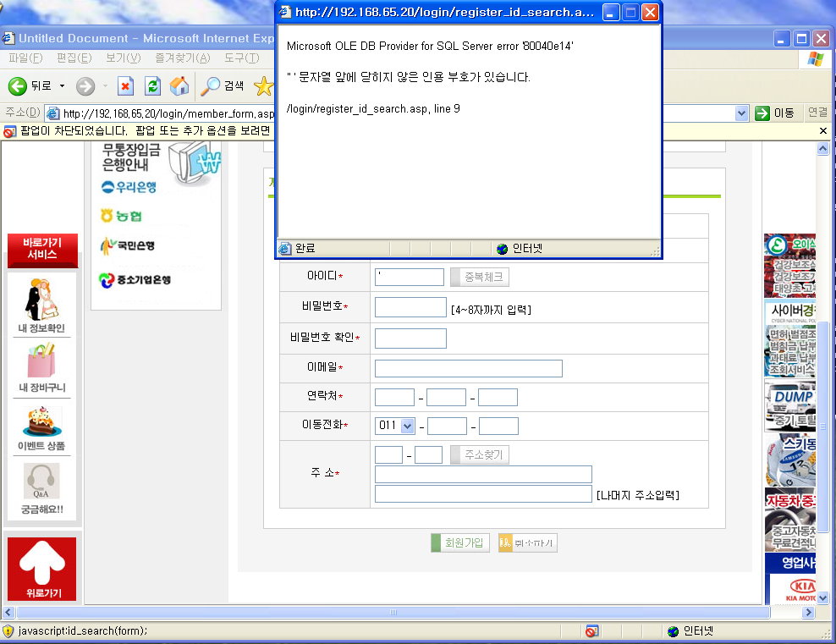Click the 위로가기 up arrow button
This screenshot has height=644, width=836.
click(x=41, y=569)
